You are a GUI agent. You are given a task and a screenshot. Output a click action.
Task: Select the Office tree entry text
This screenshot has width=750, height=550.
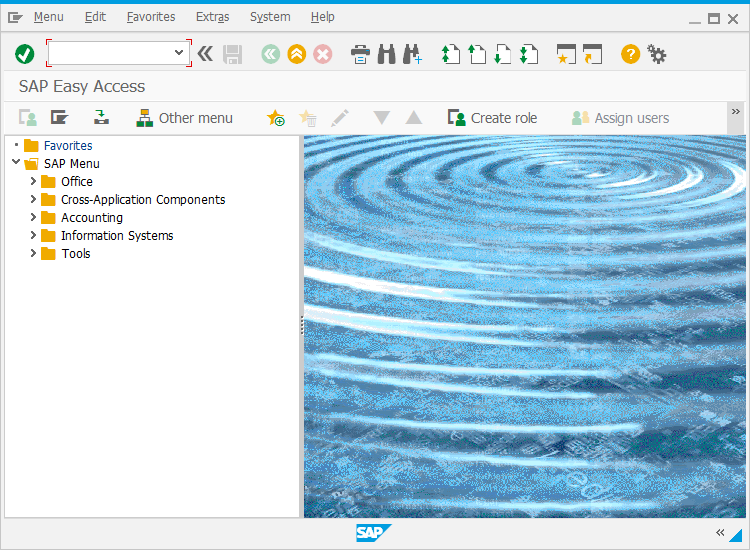tap(77, 182)
